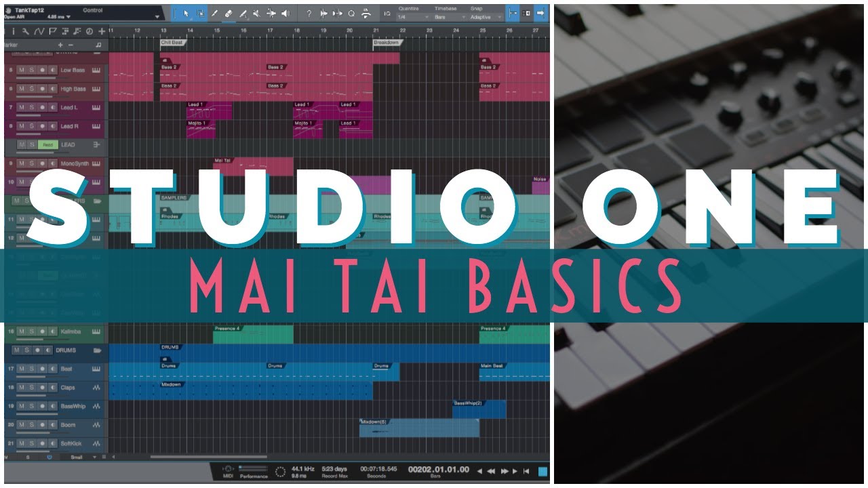Screen dimensions: 868x488
Task: Select the Arrow tool
Action: click(186, 13)
